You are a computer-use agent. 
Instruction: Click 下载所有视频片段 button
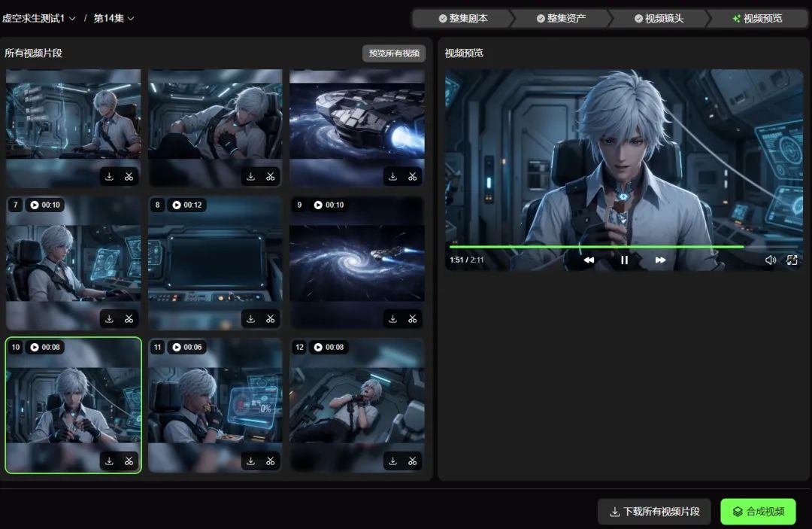click(x=654, y=512)
